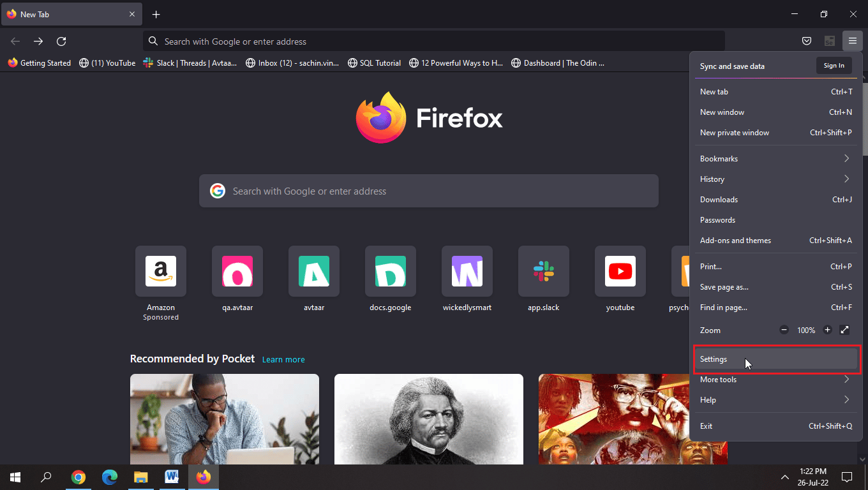Click the homepage Google search box
The image size is (868, 490).
(x=429, y=191)
